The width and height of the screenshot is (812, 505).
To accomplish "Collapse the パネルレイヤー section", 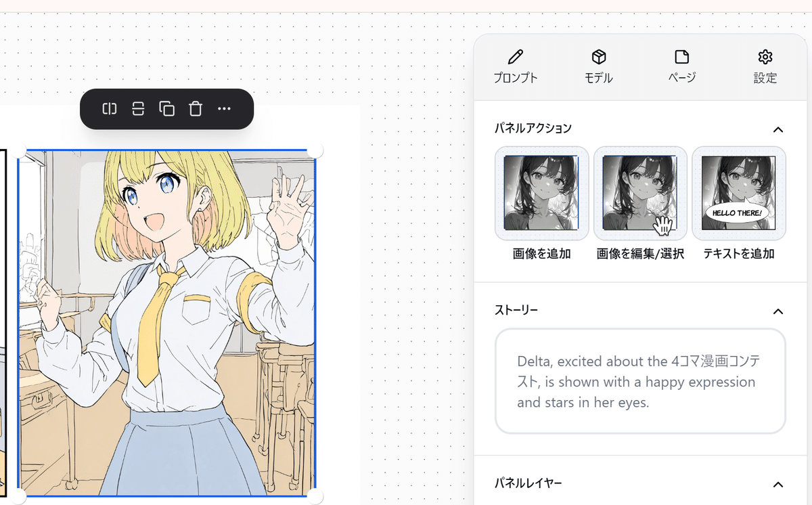I will (x=777, y=483).
